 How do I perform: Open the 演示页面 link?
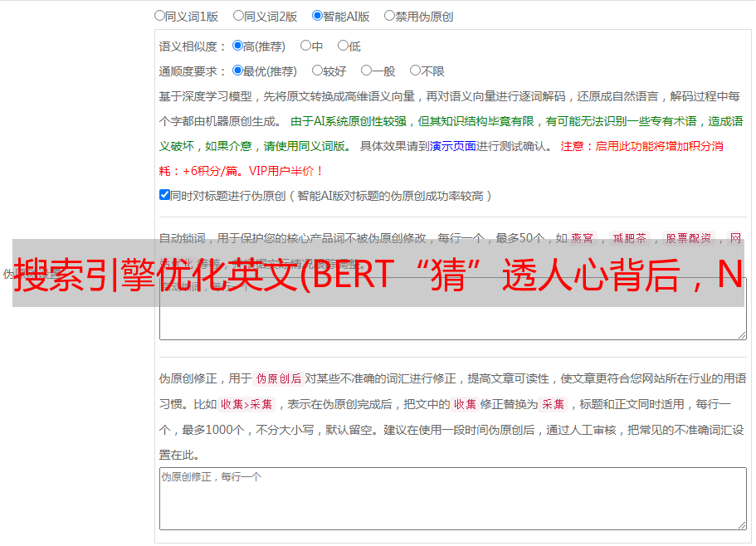coord(453,146)
